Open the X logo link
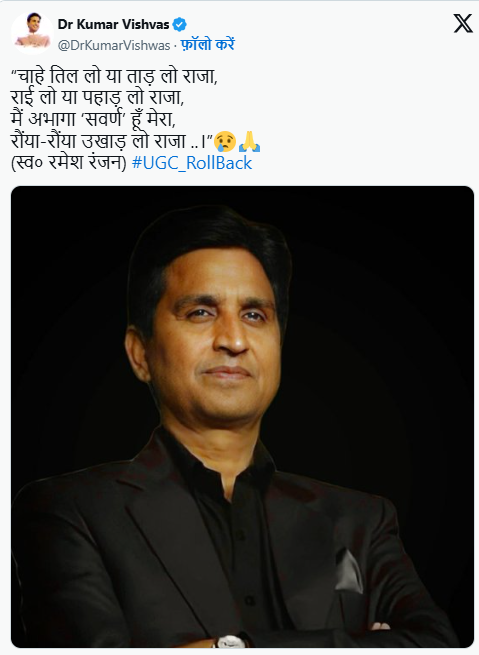Image resolution: width=479 pixels, height=655 pixels. tap(463, 23)
